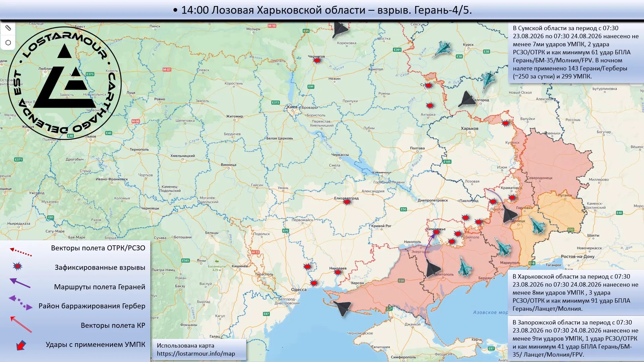Screen dimensions: 644x362
Task: Click the city label 'Симферополь'
Action: [x=403, y=357]
